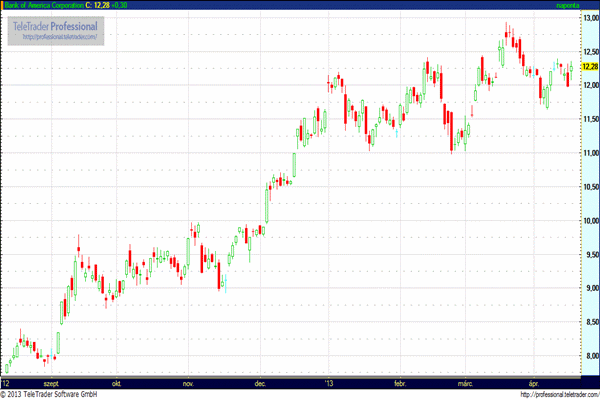Click the szept. month label on the time axis
The width and height of the screenshot is (600, 400).
coord(51,383)
